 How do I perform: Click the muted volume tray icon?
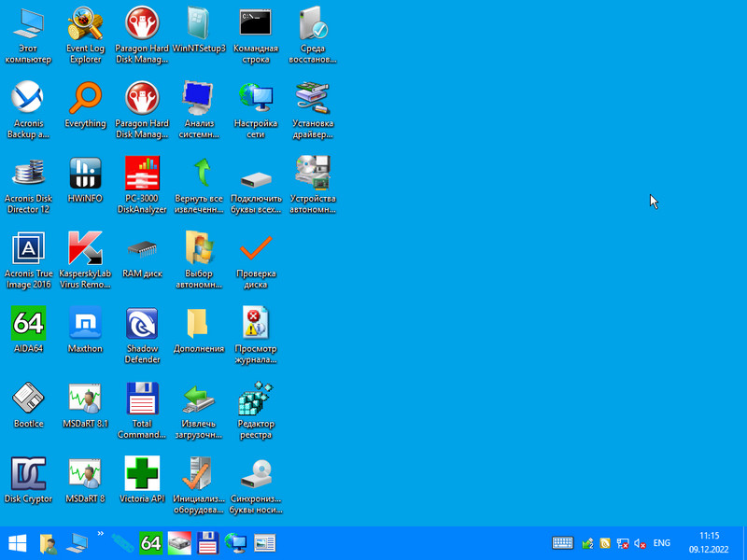[x=640, y=543]
